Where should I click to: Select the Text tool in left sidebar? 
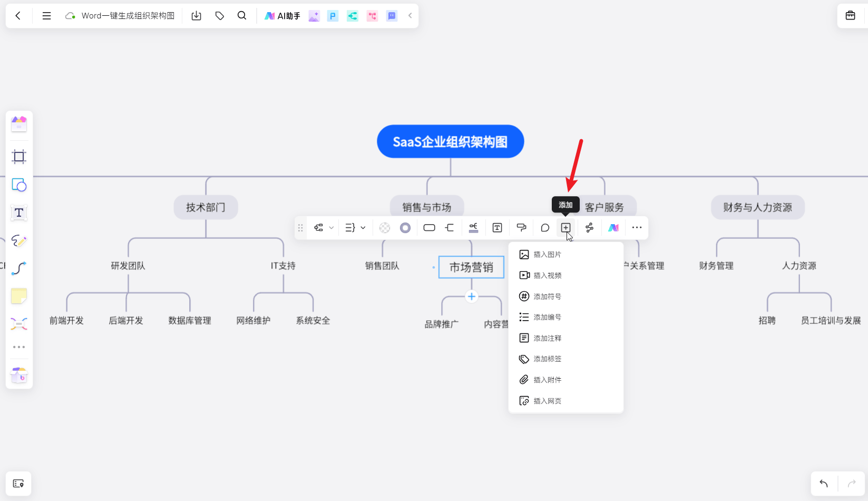(x=19, y=213)
